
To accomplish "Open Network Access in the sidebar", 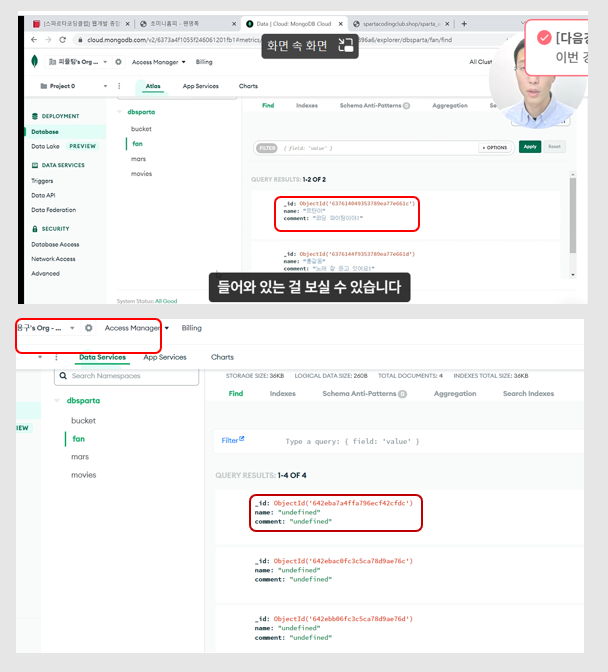I will 53,259.
